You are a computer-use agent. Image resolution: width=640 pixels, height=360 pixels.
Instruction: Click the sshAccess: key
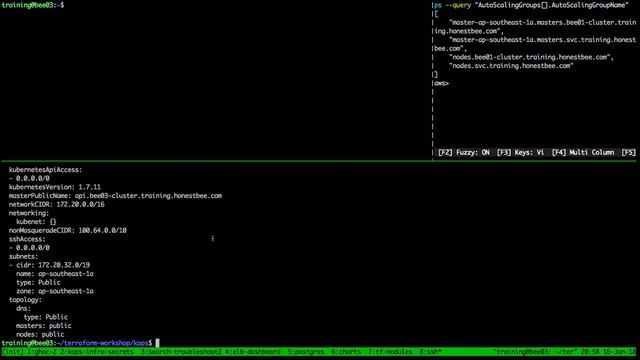tap(27, 239)
